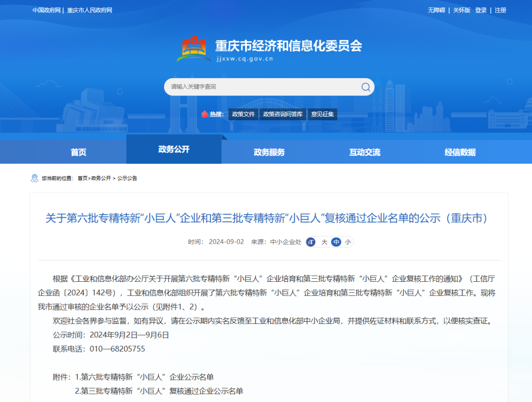Click the 公示时间 2024年9月2日—9月6日 line

pyautogui.click(x=111, y=335)
